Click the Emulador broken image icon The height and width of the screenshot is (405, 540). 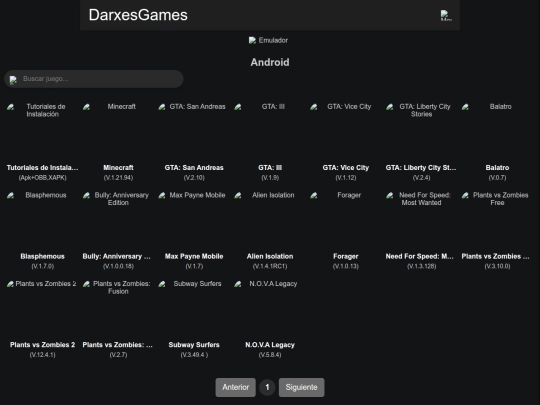click(252, 40)
